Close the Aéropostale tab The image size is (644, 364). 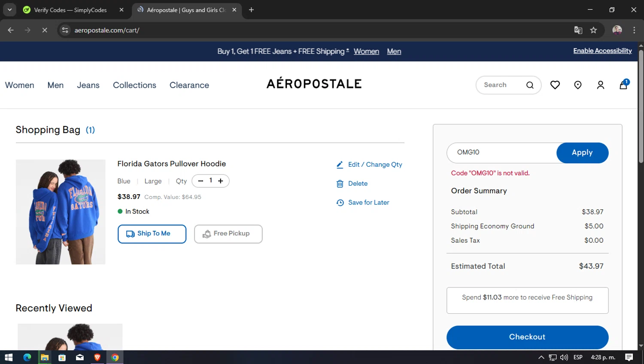[x=234, y=10]
